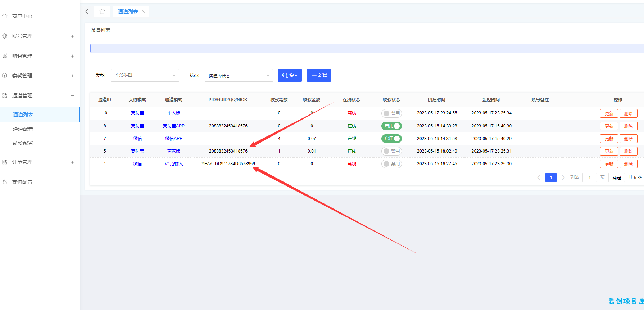The height and width of the screenshot is (310, 644).
Task: Expand 套餐管理 menu plus sign
Action: tap(72, 76)
